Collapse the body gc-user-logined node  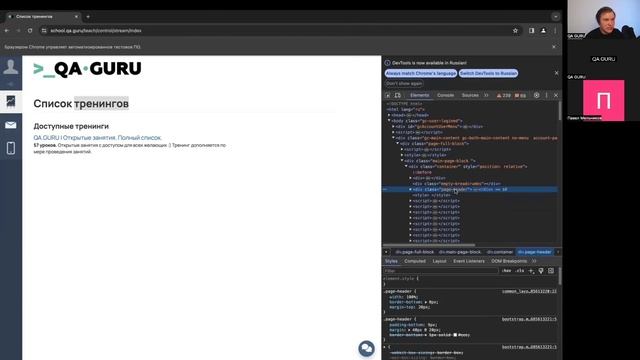click(x=389, y=121)
